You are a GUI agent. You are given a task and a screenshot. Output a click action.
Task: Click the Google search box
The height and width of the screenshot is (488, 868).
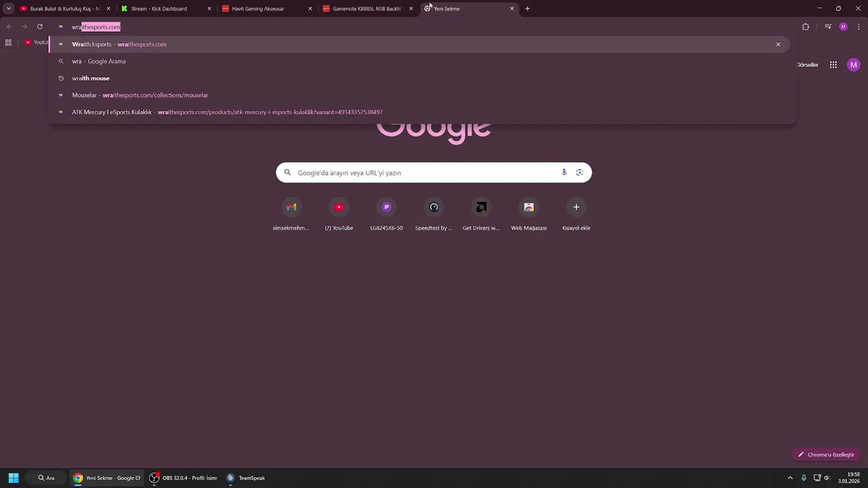click(x=434, y=173)
